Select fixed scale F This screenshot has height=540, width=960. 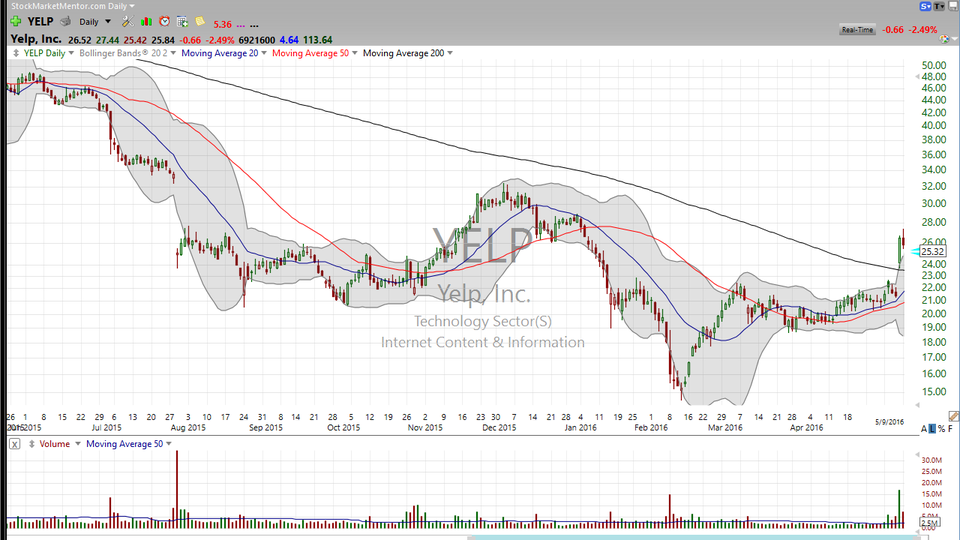[x=951, y=429]
